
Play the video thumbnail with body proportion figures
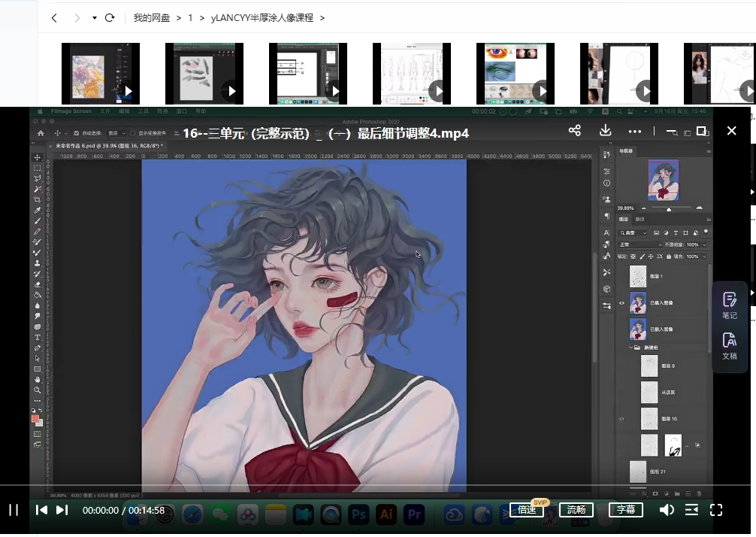tap(412, 74)
